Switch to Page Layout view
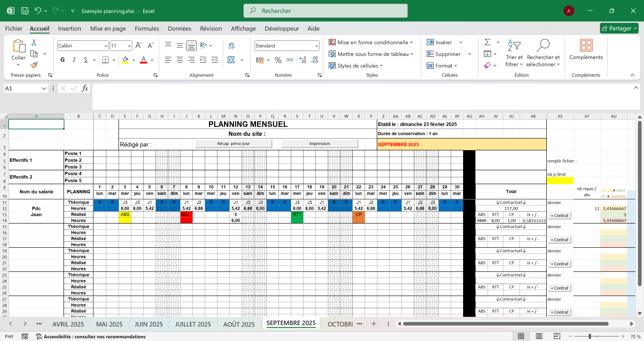Image resolution: width=644 pixels, height=341 pixels. (x=539, y=336)
